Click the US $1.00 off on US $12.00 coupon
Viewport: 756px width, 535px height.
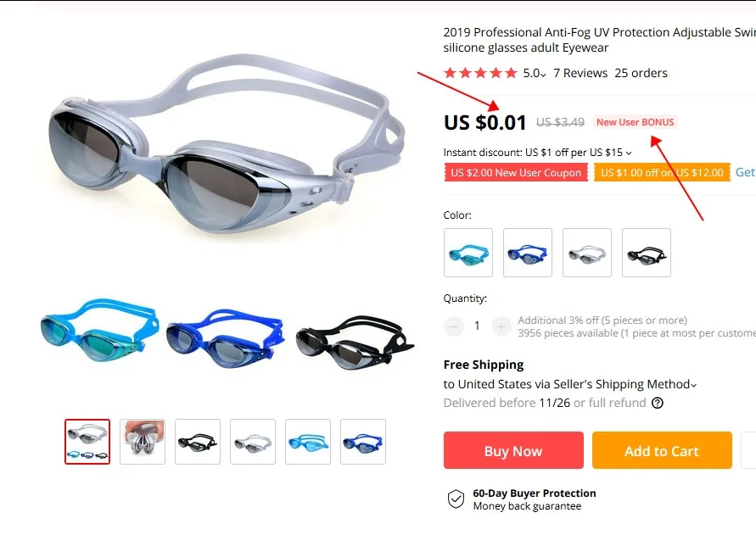click(x=662, y=173)
